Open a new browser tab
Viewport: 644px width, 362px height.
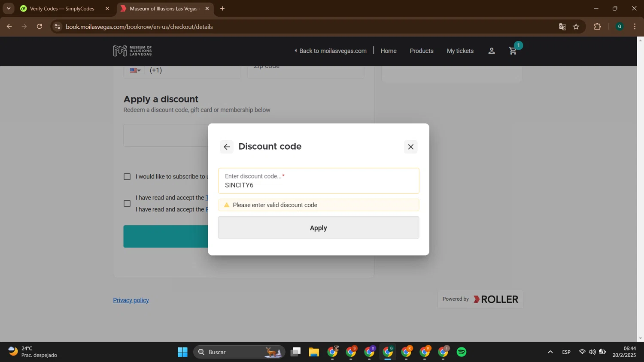click(222, 9)
